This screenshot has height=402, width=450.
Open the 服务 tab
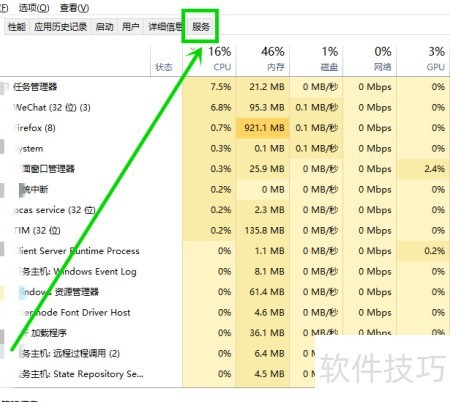click(201, 27)
